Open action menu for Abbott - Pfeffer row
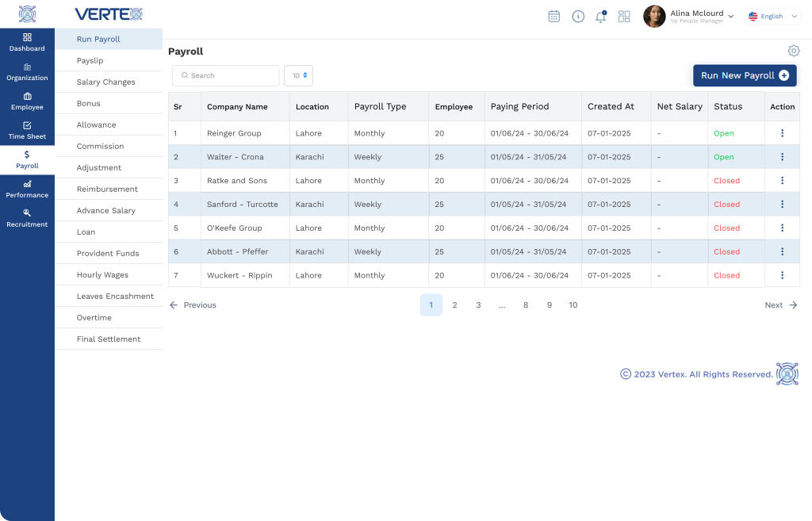812x521 pixels. tap(782, 251)
